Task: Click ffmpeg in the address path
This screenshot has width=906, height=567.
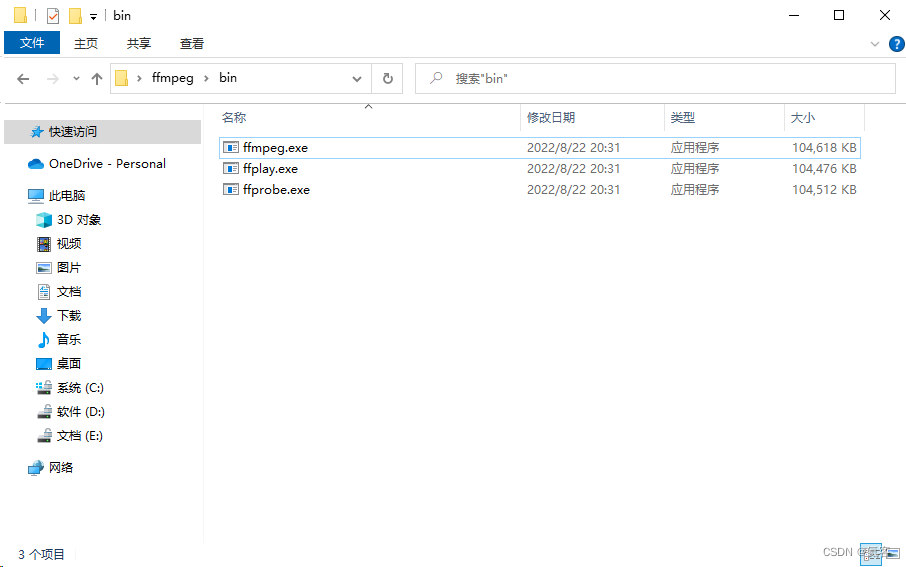Action: (172, 78)
